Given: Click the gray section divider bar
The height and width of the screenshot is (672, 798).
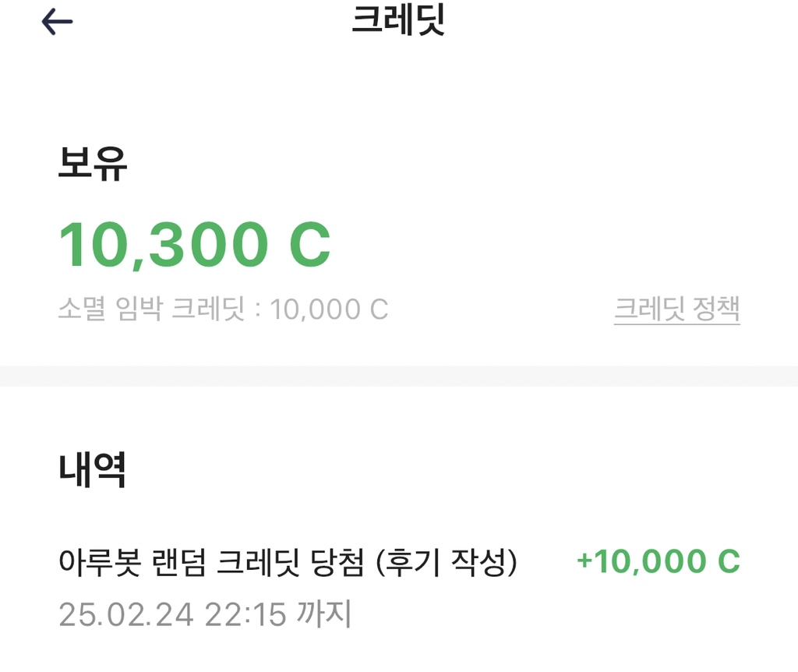Looking at the screenshot, I should click(399, 376).
